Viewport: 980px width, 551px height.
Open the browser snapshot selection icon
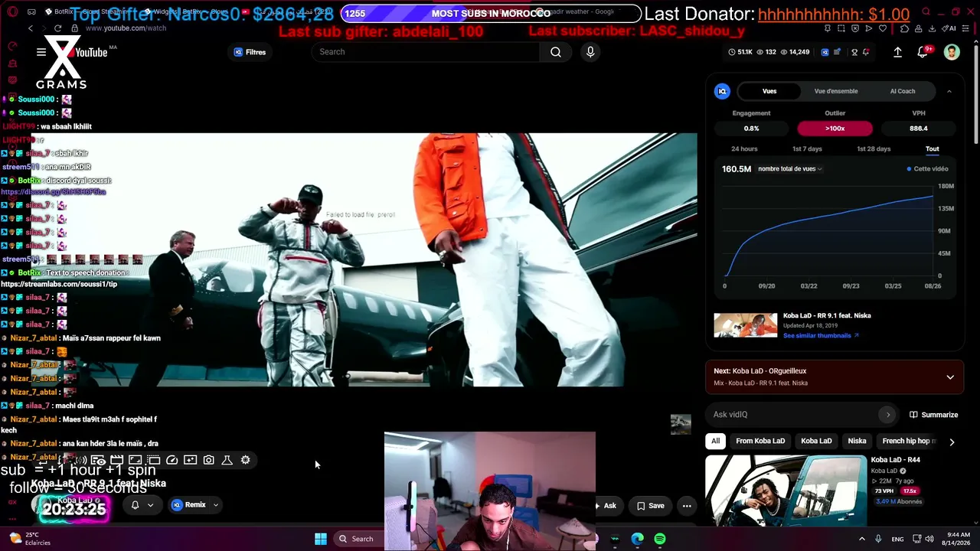(x=841, y=28)
